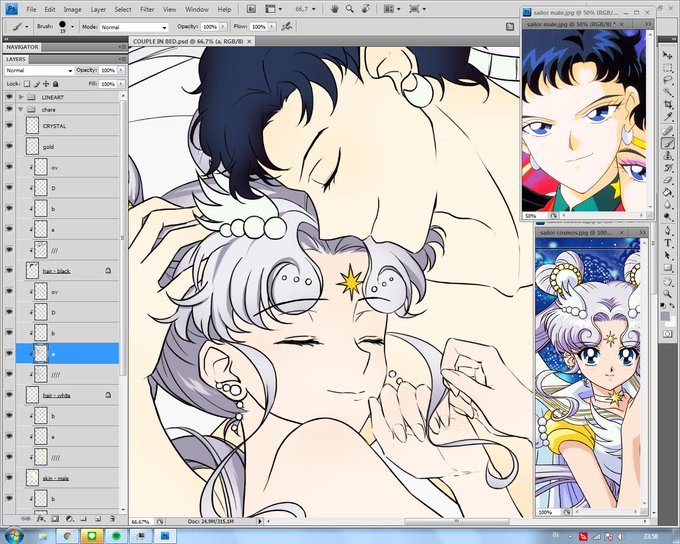Viewport: 680px width, 544px height.
Task: Open the Tool Preset picker arrow
Action: pos(27,27)
